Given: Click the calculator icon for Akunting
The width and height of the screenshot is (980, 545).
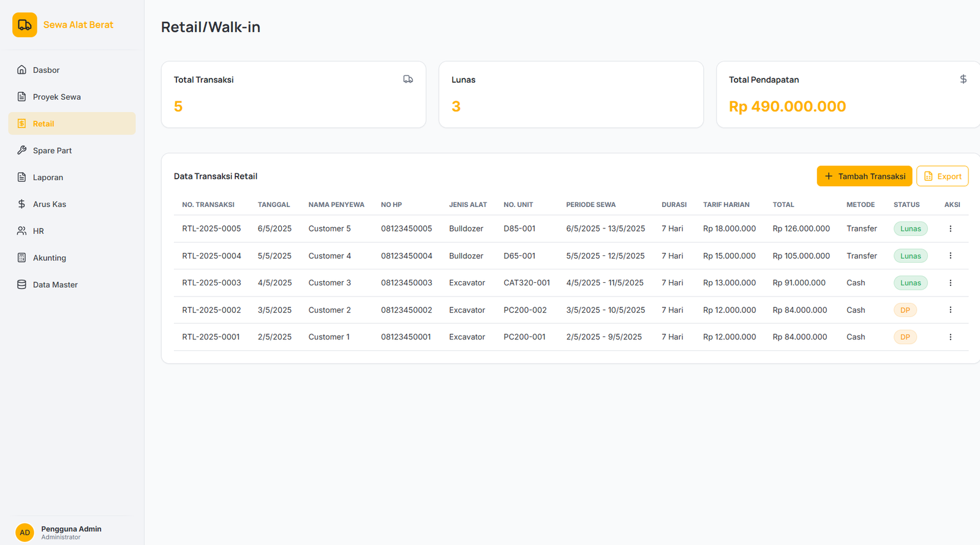Looking at the screenshot, I should 21,258.
